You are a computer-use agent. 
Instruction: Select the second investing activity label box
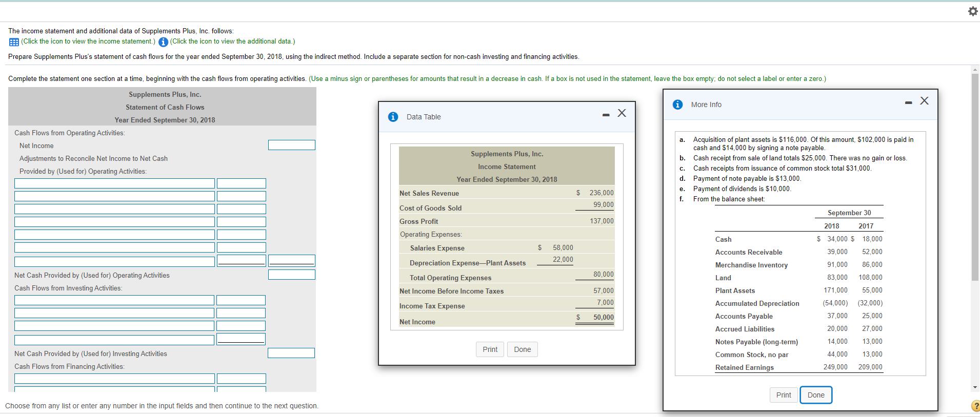click(114, 313)
